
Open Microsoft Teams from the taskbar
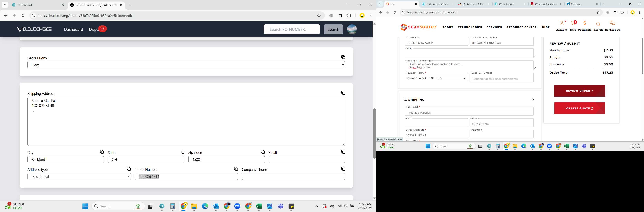pos(280,206)
